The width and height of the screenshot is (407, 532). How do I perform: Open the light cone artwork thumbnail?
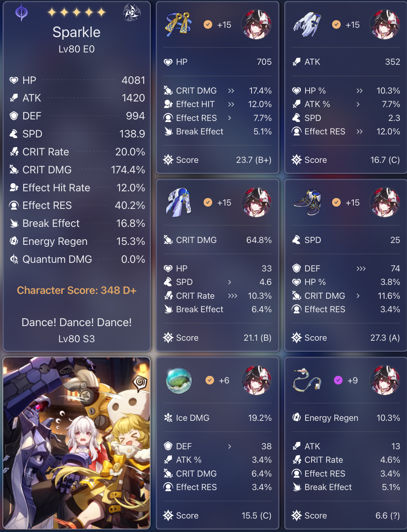(x=77, y=443)
